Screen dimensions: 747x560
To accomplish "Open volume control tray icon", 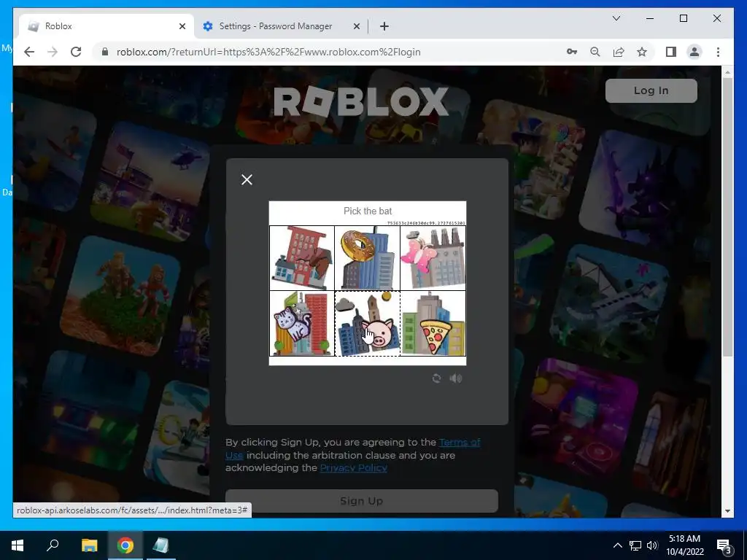I will [652, 545].
